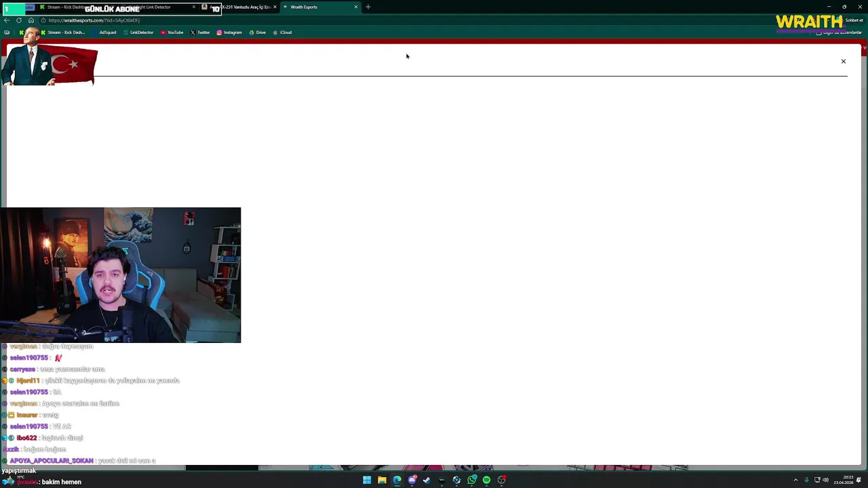Screen dimensions: 868x488
Task: Close the white popup with X icon
Action: point(844,62)
